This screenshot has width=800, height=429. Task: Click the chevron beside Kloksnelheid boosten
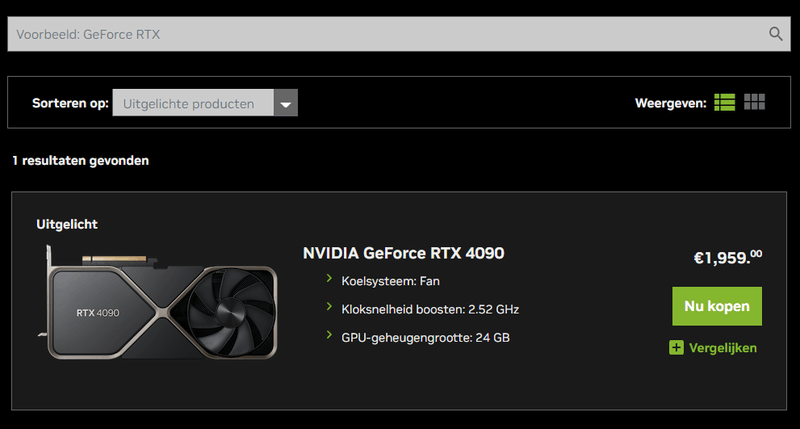(x=329, y=308)
